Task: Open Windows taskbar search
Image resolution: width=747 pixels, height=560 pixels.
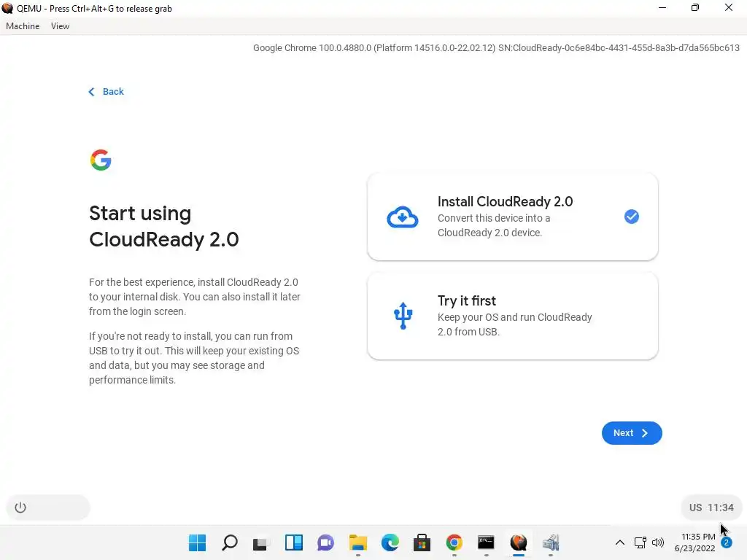Action: pos(230,542)
